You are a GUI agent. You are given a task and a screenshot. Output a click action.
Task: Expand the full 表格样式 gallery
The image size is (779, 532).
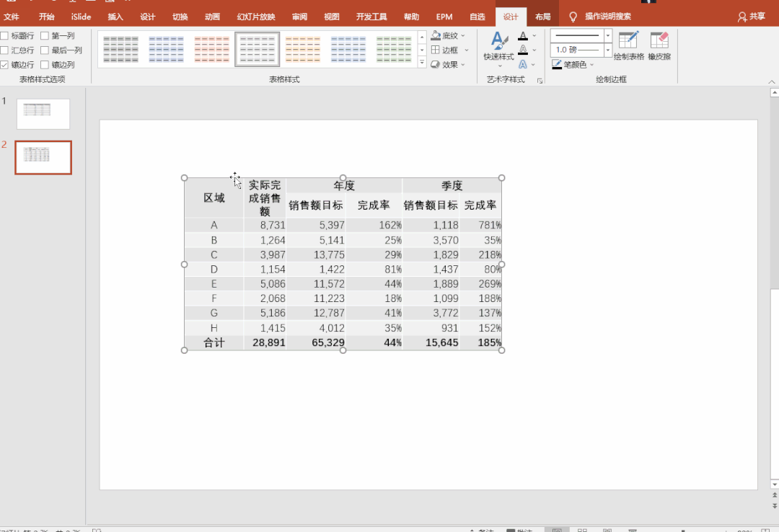(422, 62)
